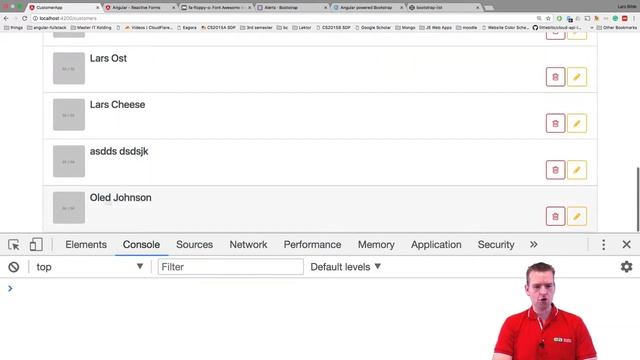Bookmark this page with star icon
This screenshot has width=640, height=360.
pos(548,18)
